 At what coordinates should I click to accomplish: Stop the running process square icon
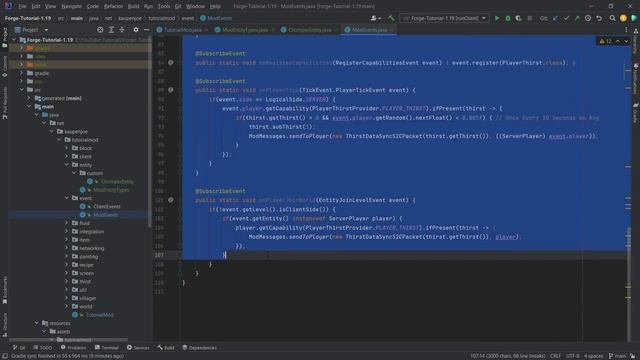click(x=529, y=18)
